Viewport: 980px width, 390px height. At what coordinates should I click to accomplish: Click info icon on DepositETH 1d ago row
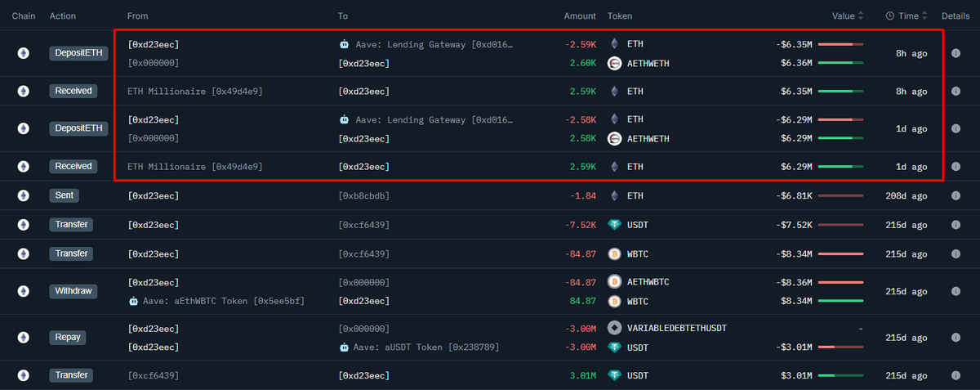[955, 128]
